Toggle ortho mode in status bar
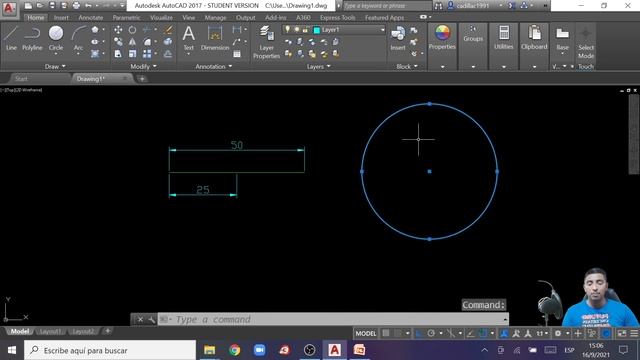Viewport: 640px width, 360px height. click(x=419, y=333)
